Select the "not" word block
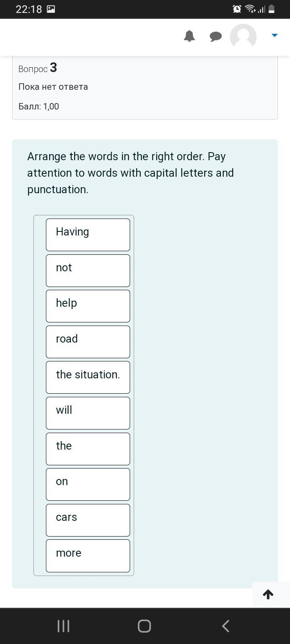Image resolution: width=290 pixels, height=644 pixels. [88, 270]
